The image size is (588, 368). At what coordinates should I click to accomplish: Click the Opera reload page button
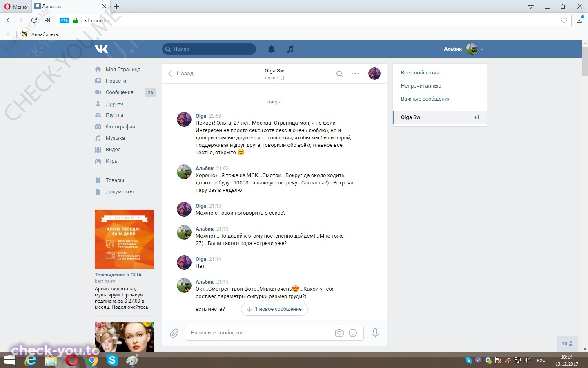coord(34,20)
